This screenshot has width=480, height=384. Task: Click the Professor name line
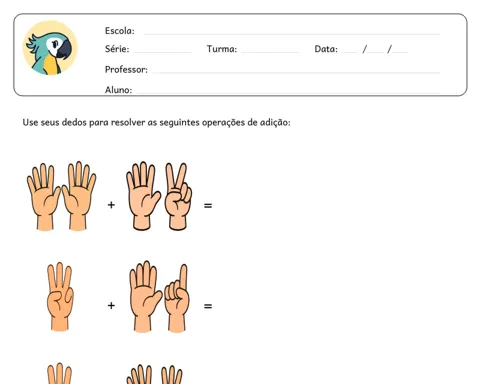[x=296, y=72]
